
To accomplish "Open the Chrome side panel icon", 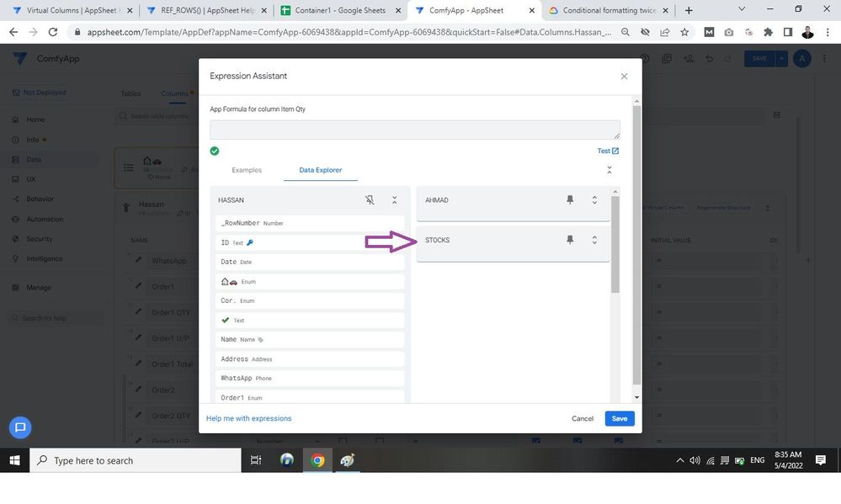I will point(788,32).
